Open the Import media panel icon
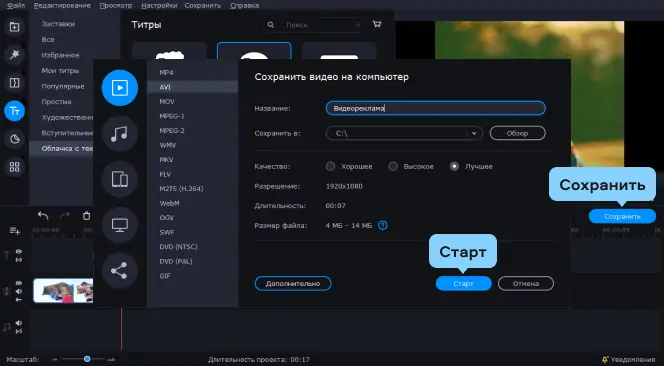This screenshot has width=664, height=366. (x=14, y=28)
